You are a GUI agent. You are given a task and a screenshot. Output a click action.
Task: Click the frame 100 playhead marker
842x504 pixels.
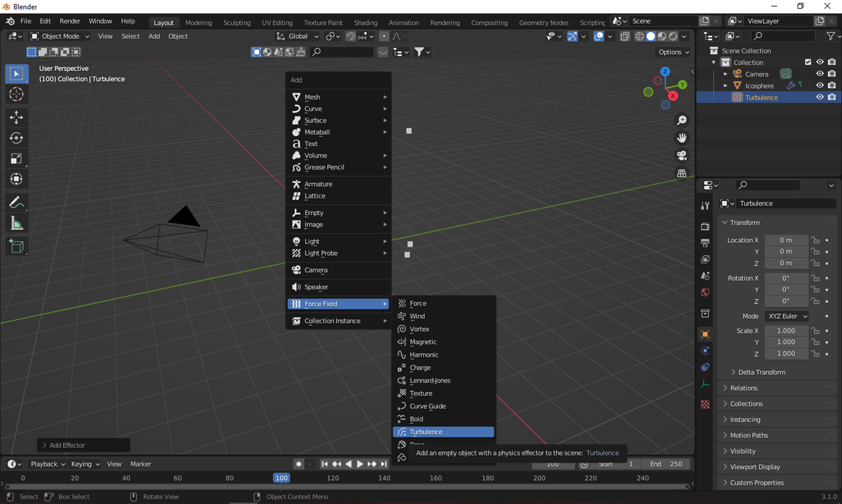(281, 478)
